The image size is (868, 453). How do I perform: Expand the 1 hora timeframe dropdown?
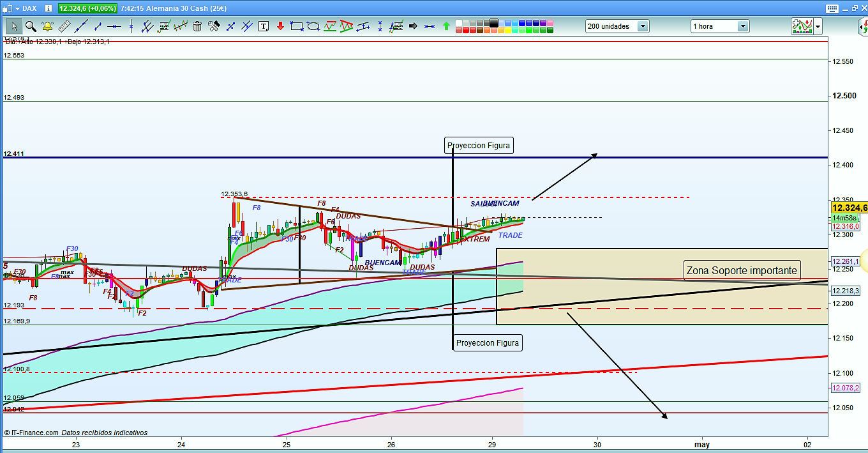743,26
